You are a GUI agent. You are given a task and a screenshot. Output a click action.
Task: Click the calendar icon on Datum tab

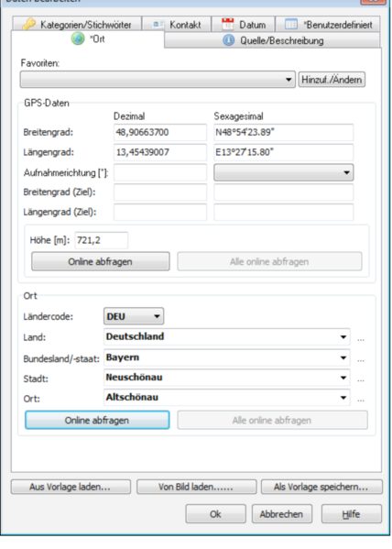point(228,24)
